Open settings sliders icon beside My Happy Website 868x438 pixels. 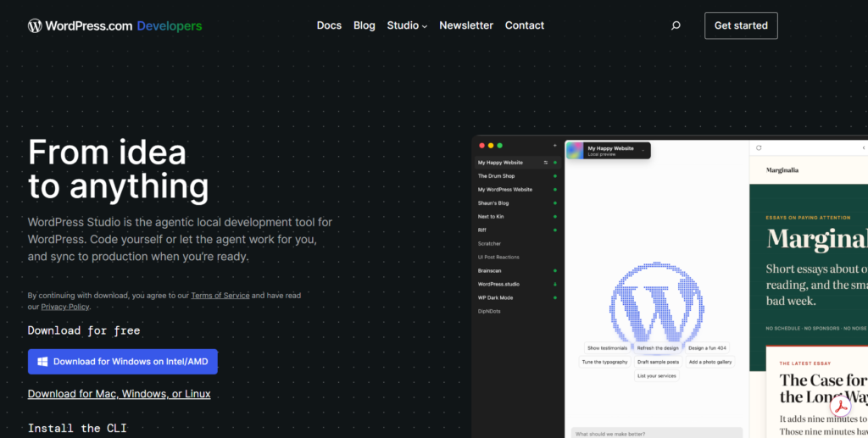click(x=546, y=163)
